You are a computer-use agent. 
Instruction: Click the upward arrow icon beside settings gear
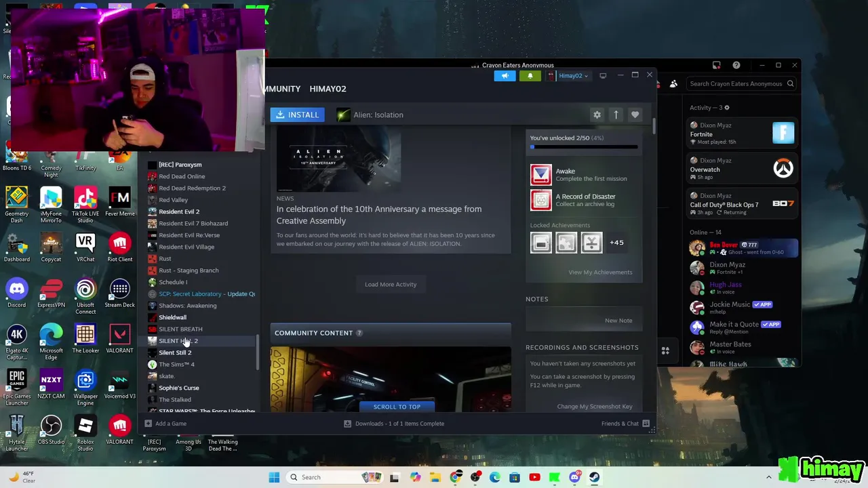pos(616,115)
